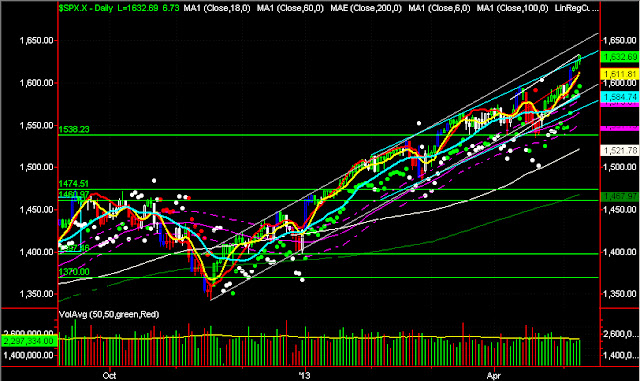Screen dimensions: 640x381
Task: Select the $SPX.X - Daily symbol label
Action: click(x=86, y=8)
